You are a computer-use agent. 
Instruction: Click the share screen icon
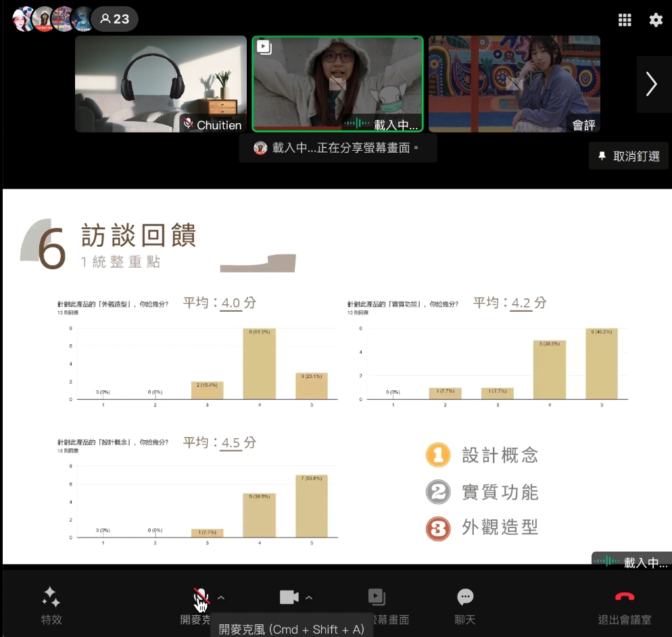pos(377,597)
